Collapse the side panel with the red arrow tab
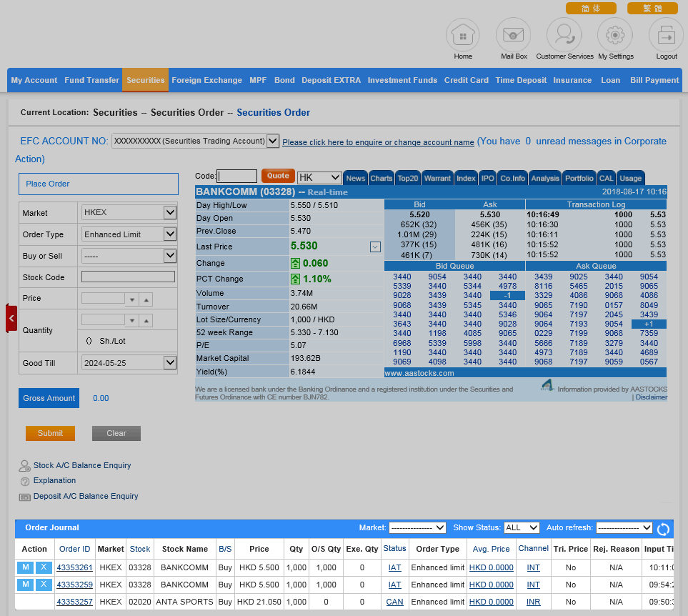 [11, 318]
